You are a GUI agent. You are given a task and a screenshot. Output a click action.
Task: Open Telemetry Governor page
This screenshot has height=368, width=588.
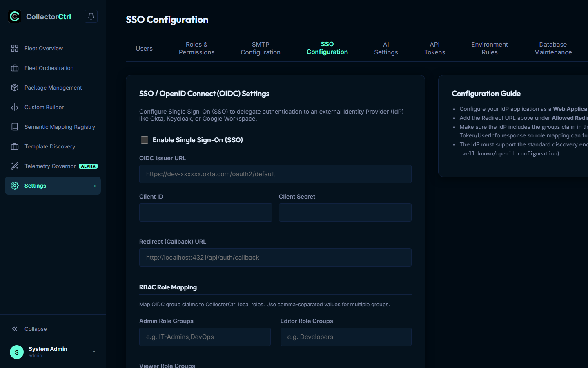53,166
